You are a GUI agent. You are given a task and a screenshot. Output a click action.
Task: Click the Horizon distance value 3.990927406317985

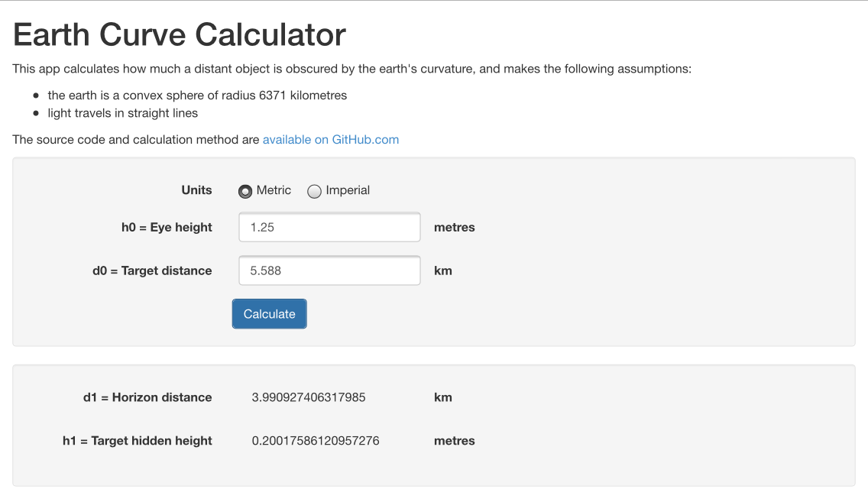(309, 397)
